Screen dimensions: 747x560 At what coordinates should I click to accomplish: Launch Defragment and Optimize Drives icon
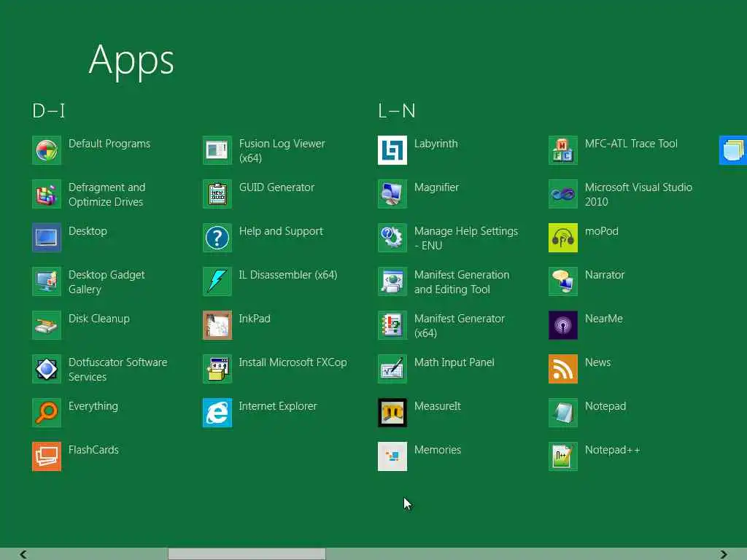[47, 194]
